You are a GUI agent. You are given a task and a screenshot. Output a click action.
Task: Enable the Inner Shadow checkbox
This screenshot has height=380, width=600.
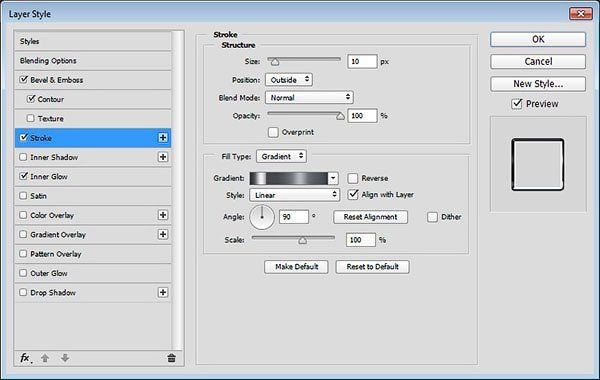(23, 157)
